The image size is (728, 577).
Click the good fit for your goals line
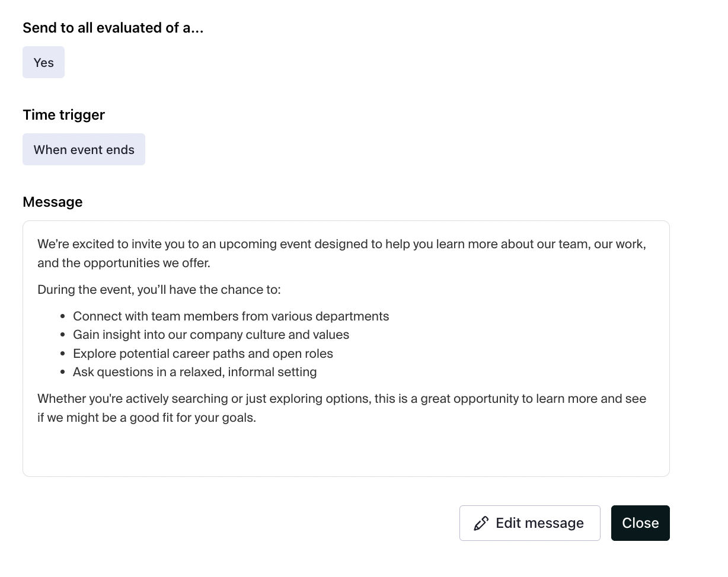click(146, 418)
